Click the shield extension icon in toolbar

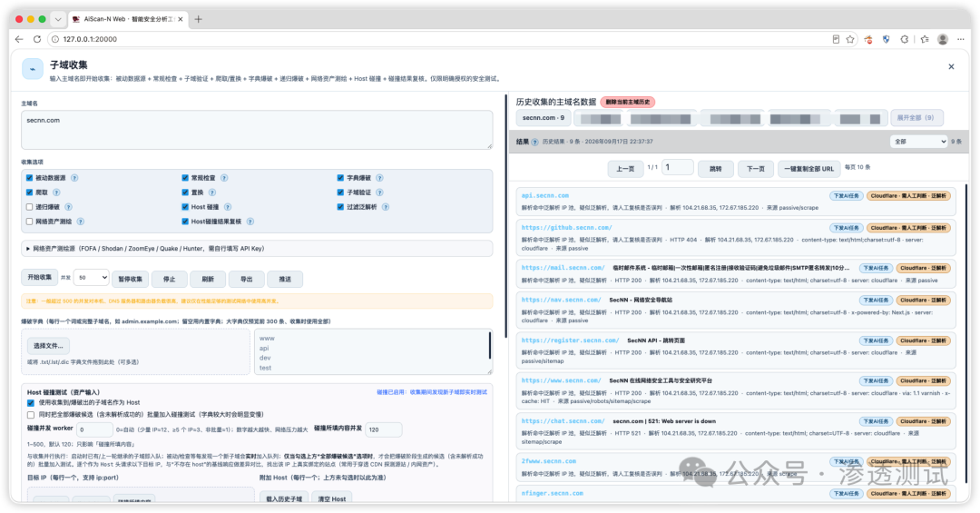pos(886,39)
